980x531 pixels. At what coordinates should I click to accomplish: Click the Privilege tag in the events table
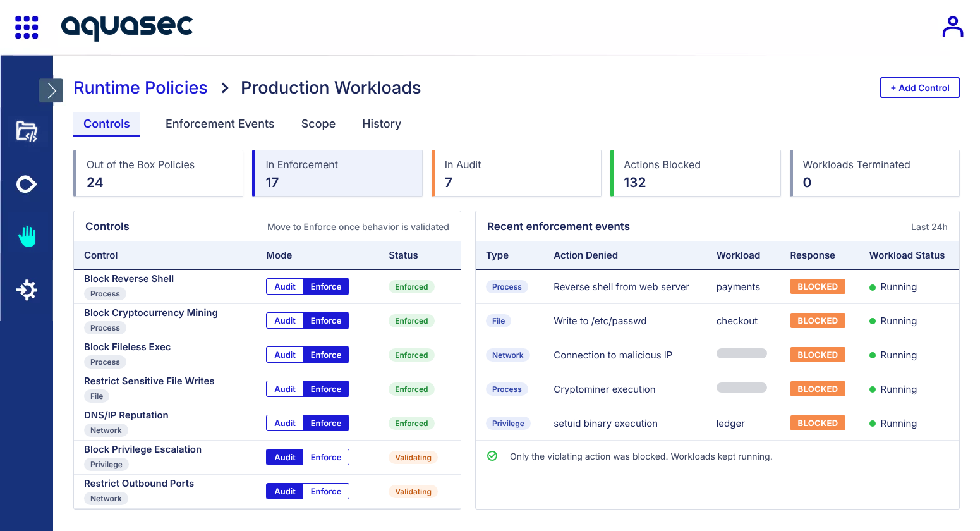coord(508,424)
